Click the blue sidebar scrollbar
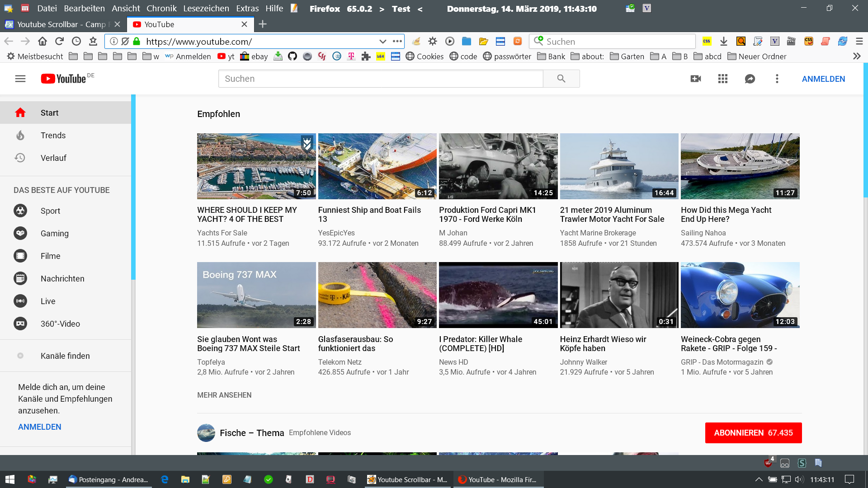This screenshot has height=488, width=868. tap(133, 187)
